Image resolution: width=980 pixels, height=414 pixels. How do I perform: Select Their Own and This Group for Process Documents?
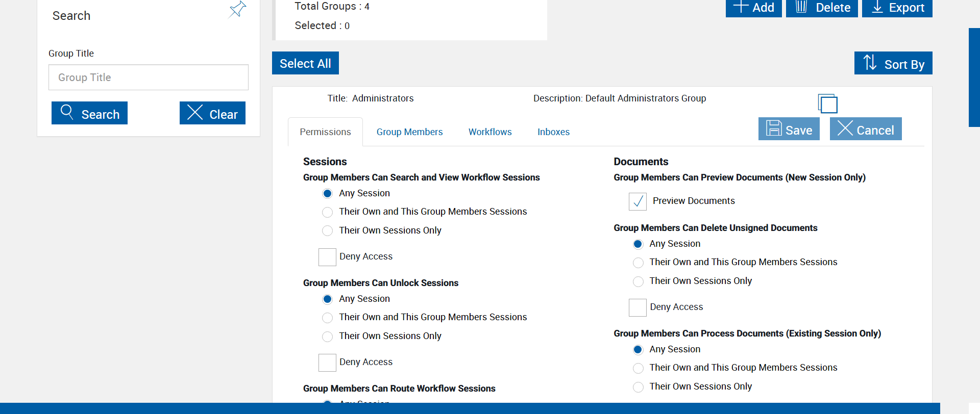(x=638, y=368)
